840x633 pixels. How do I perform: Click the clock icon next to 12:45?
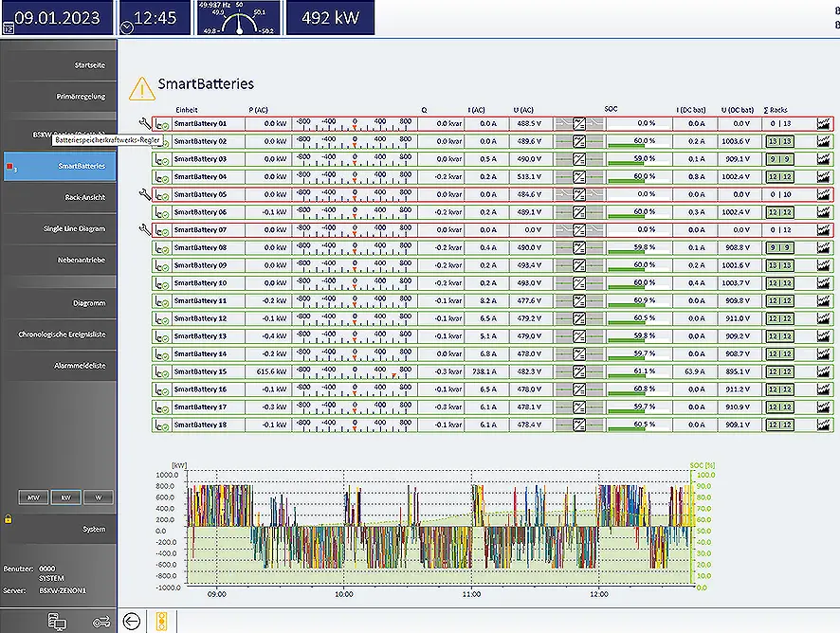point(127,27)
